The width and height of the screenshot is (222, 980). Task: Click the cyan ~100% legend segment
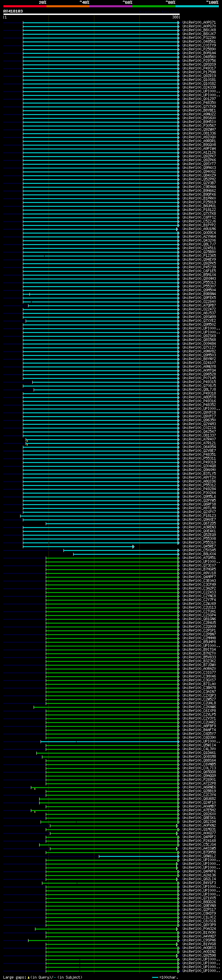coord(197,6)
